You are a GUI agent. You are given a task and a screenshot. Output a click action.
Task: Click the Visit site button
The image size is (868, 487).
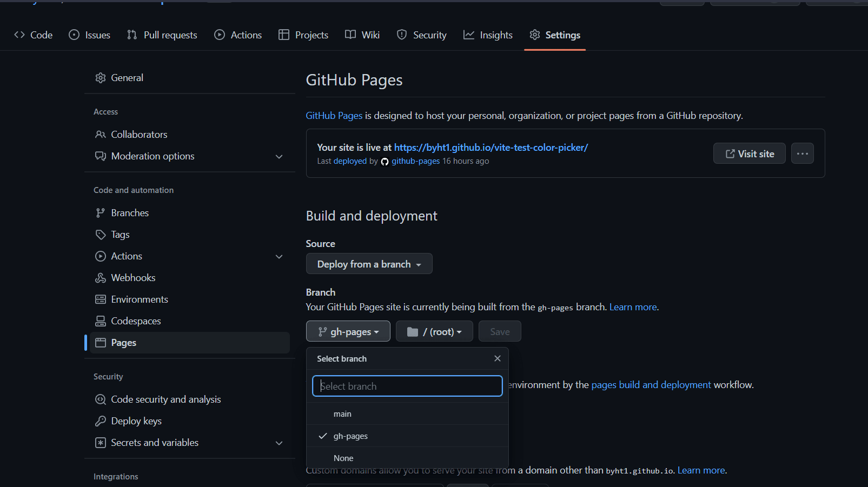(750, 154)
